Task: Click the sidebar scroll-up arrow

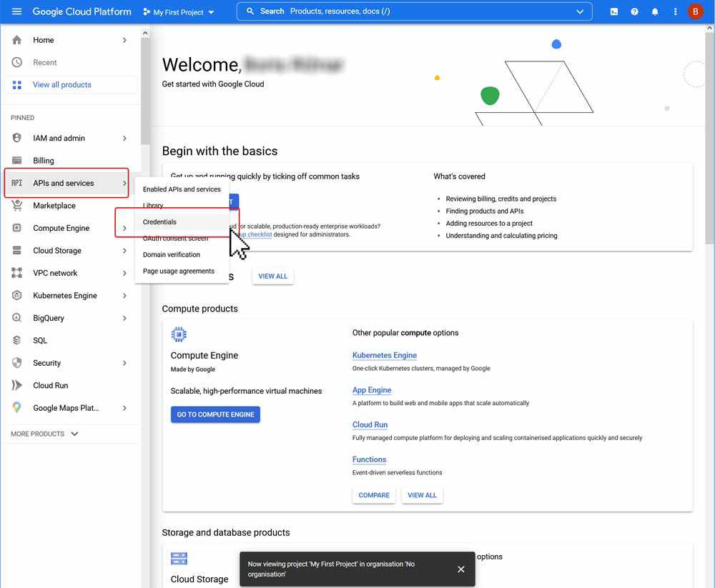Action: 145,33
